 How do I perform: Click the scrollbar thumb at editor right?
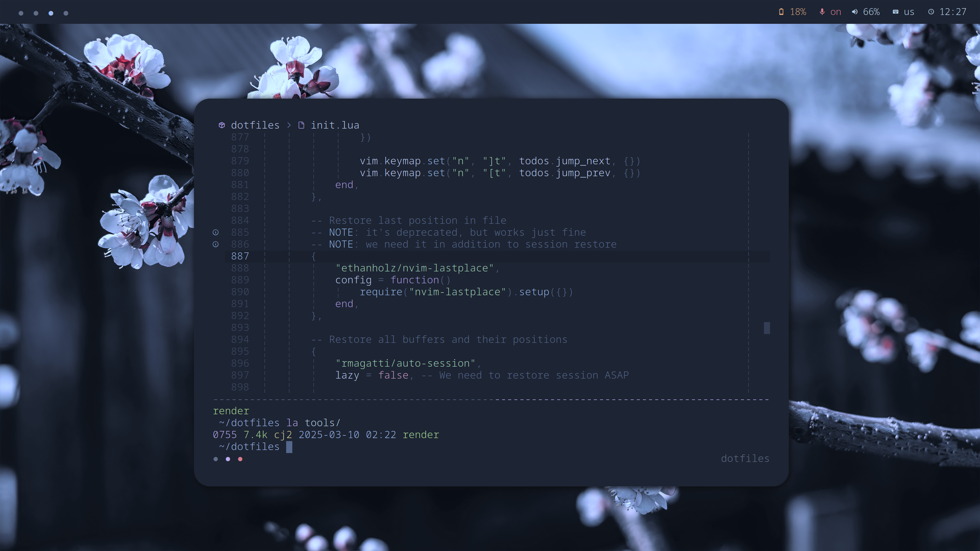[x=767, y=328]
